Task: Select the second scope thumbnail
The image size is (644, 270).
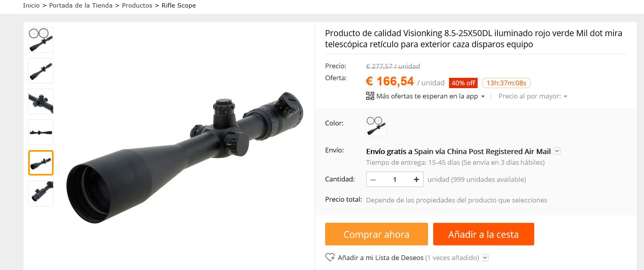Action: pos(41,71)
